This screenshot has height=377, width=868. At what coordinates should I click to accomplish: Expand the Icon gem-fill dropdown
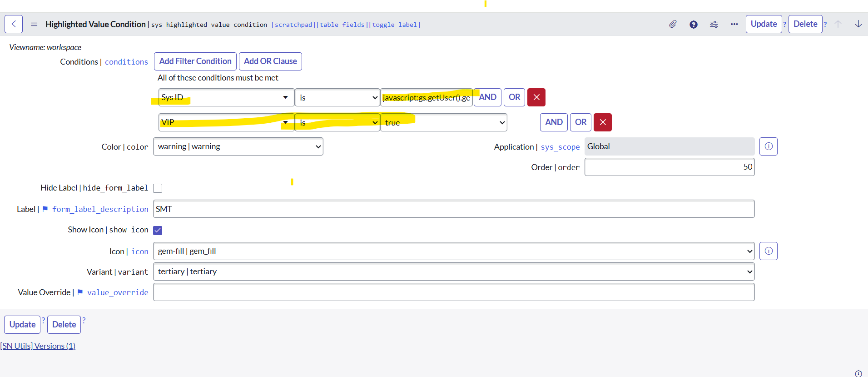coord(453,251)
